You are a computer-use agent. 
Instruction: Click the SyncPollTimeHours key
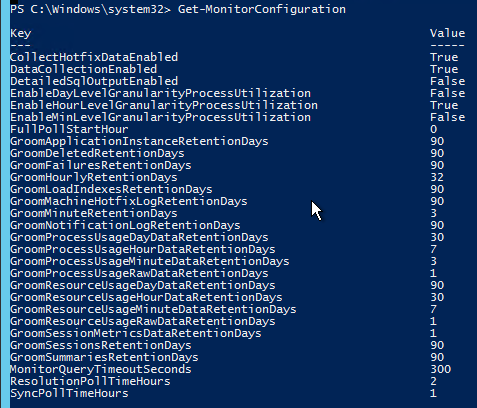69,393
